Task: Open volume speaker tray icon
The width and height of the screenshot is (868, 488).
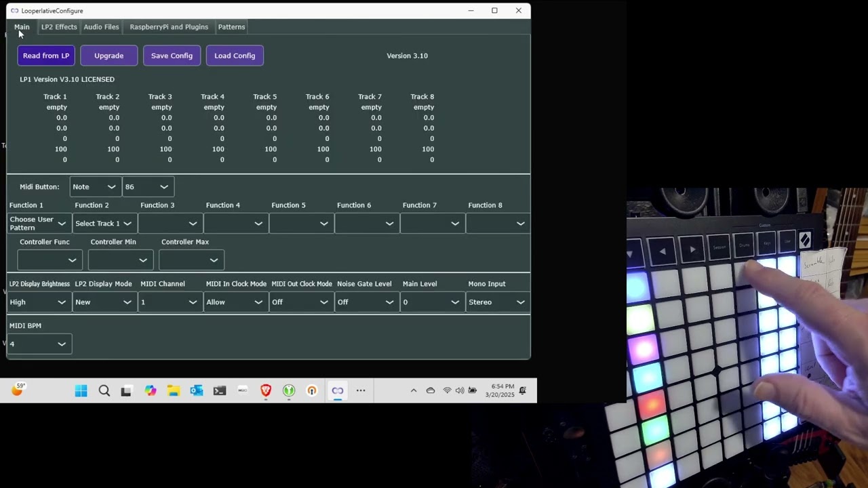Action: (x=460, y=390)
